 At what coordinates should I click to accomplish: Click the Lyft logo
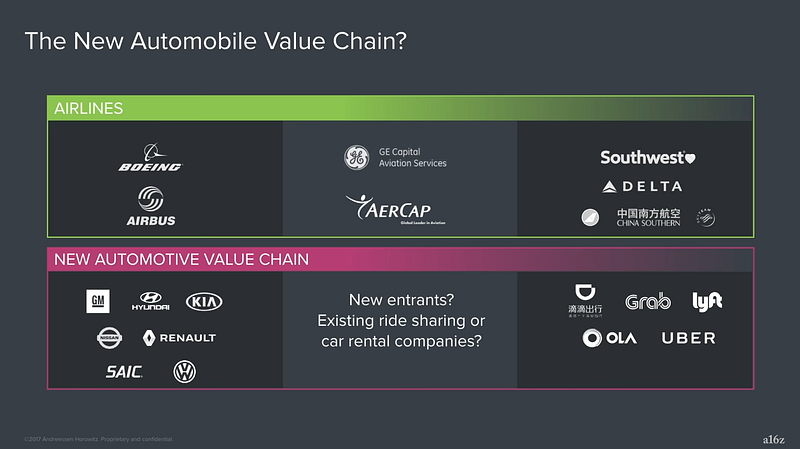(x=707, y=302)
